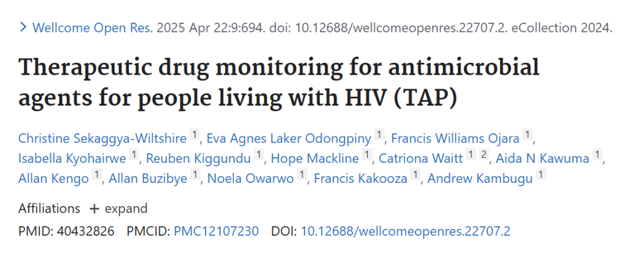Expand the Affiliations section

click(x=118, y=209)
